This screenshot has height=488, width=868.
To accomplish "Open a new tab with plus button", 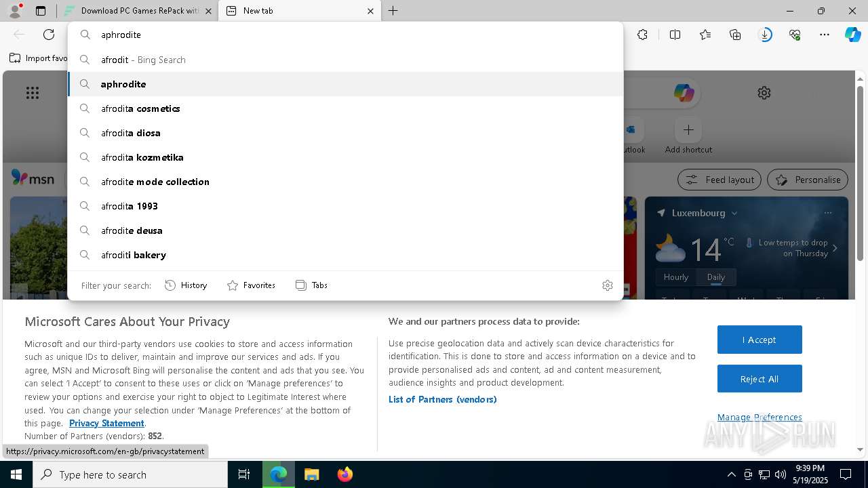I will pyautogui.click(x=393, y=11).
